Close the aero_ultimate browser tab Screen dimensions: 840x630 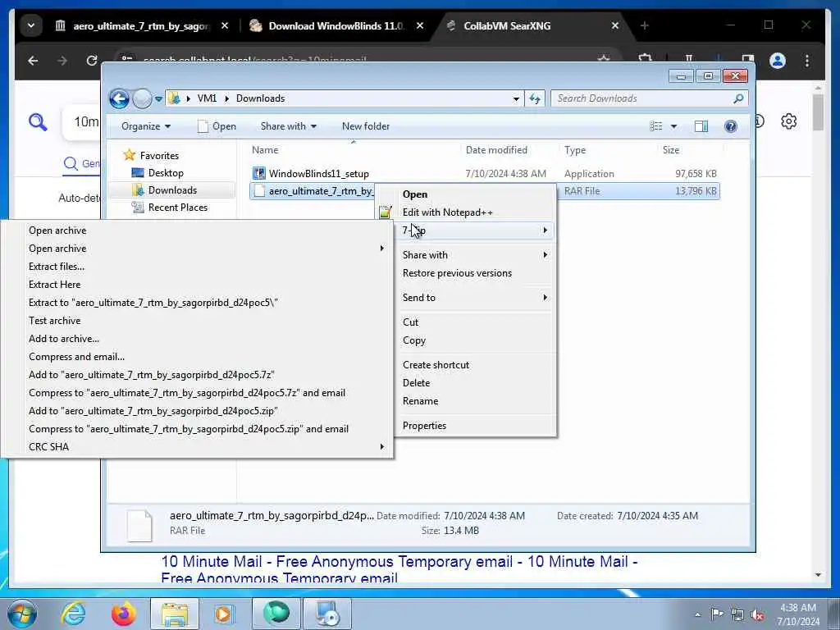pyautogui.click(x=225, y=25)
